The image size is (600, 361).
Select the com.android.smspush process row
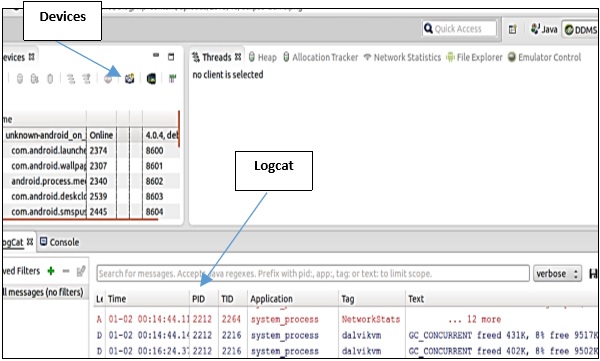point(91,212)
